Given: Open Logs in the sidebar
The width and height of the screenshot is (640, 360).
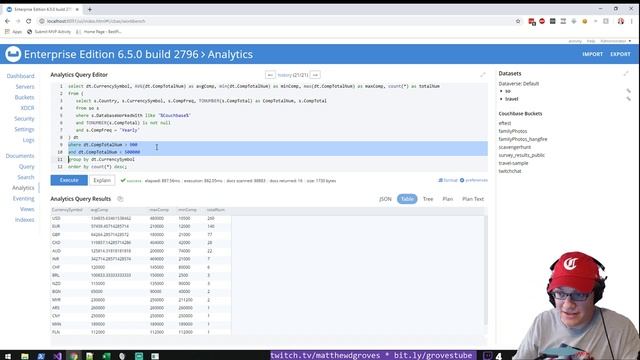Looking at the screenshot, I should (x=29, y=140).
